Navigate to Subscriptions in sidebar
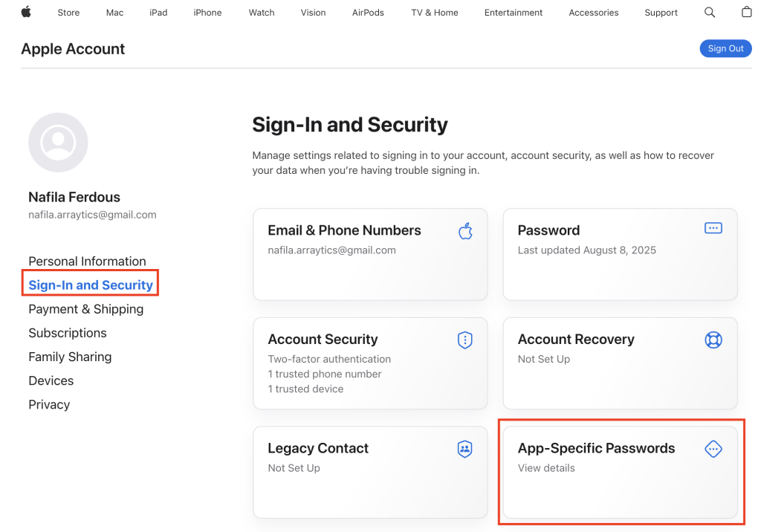761x532 pixels. 68,333
